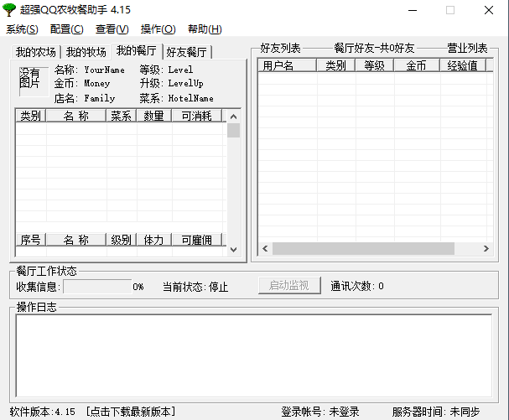
Task: Click the green tree application icon
Action: [9, 10]
